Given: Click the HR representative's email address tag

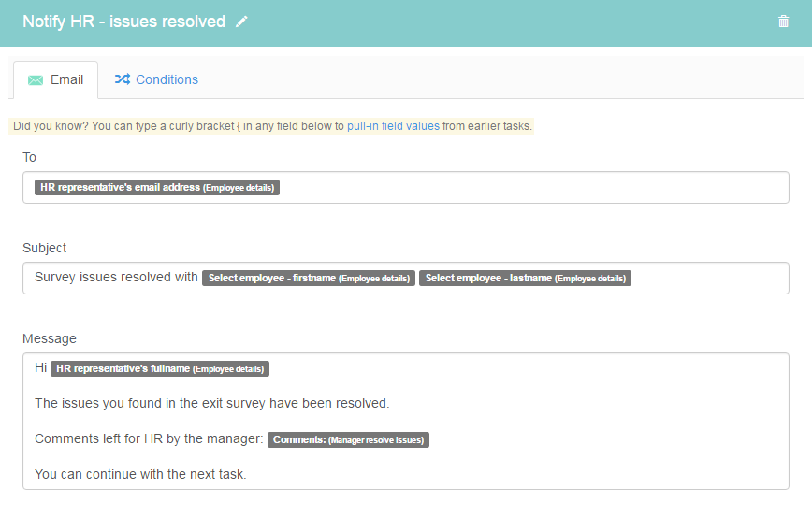Looking at the screenshot, I should [157, 187].
